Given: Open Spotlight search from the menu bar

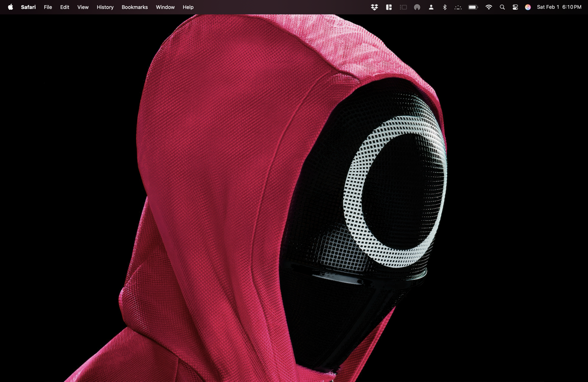Looking at the screenshot, I should (x=502, y=7).
